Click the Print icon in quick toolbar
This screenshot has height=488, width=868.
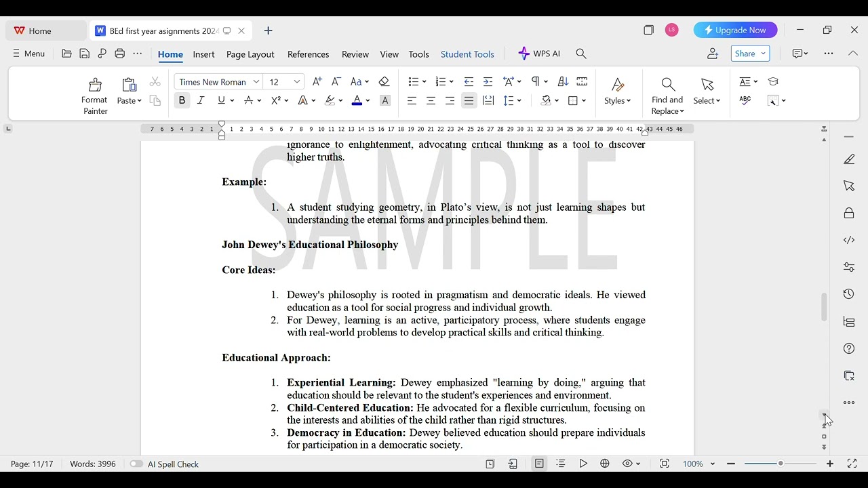(x=120, y=54)
